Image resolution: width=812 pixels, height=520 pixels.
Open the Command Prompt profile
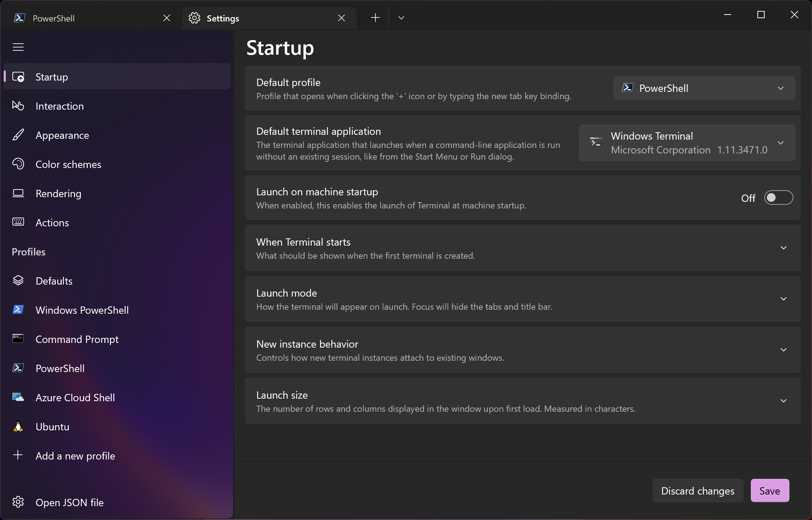tap(77, 339)
